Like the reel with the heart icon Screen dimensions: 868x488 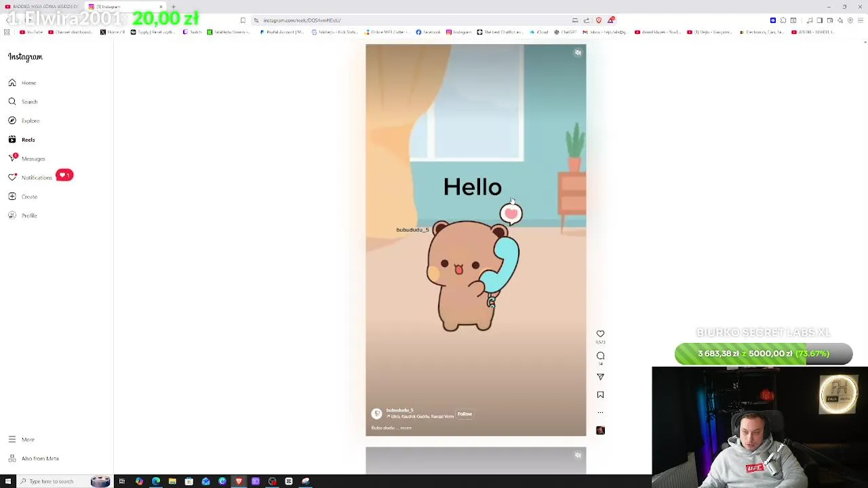coord(600,333)
